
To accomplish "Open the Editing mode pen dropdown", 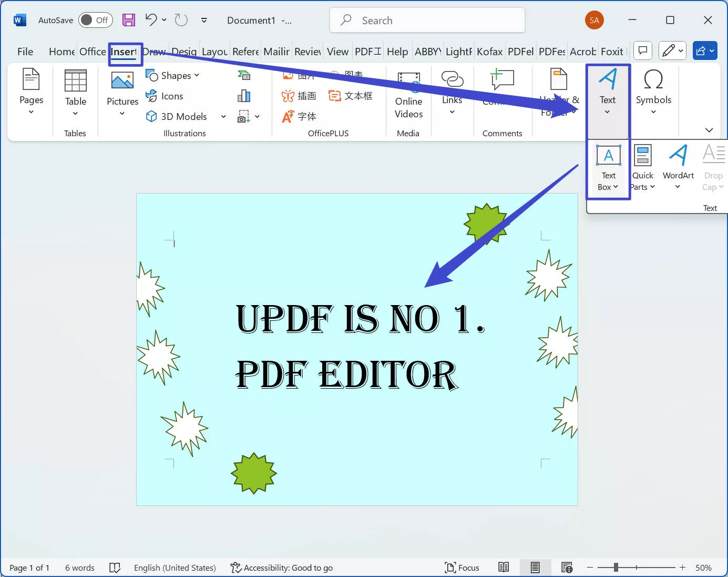I will pyautogui.click(x=672, y=51).
